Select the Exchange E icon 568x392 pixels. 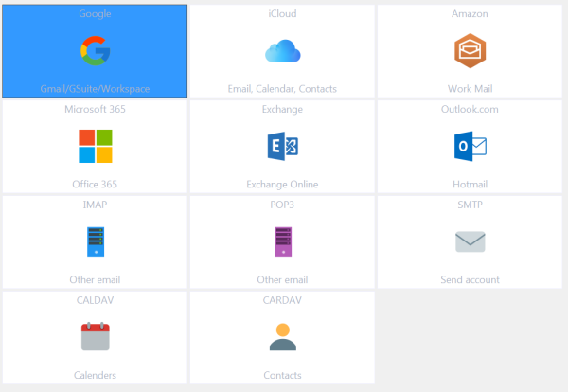282,146
